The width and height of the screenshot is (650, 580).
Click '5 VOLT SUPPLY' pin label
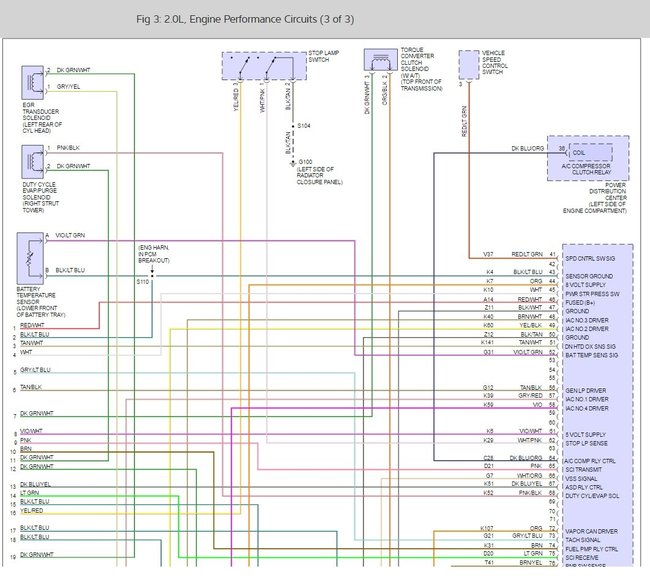point(585,434)
